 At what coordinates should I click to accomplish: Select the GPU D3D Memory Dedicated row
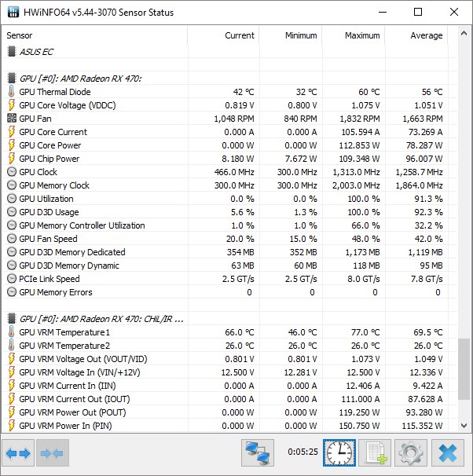point(229,252)
